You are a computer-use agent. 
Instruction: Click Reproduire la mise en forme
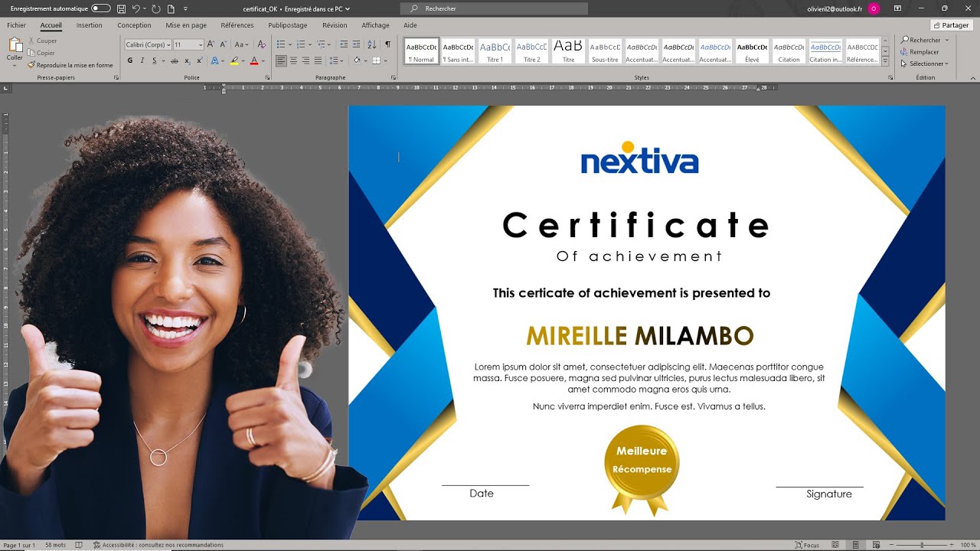70,65
